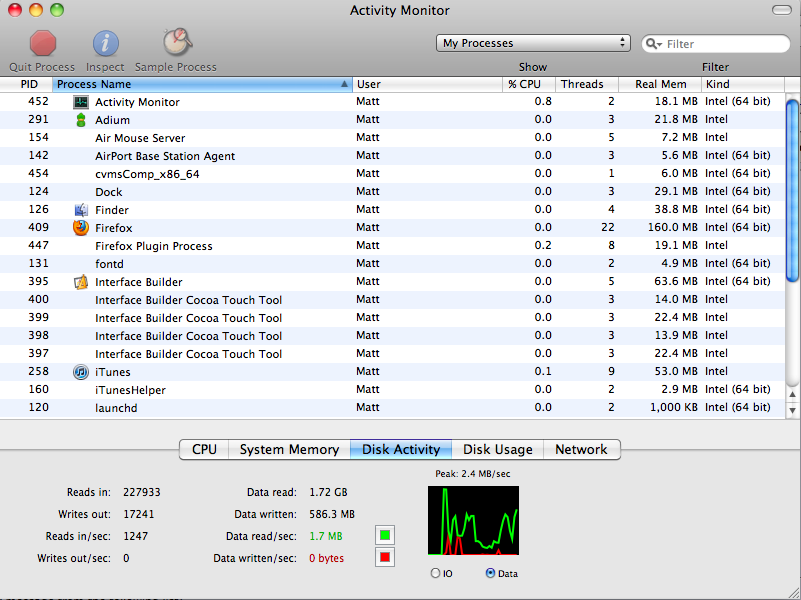
Task: Click the toolbar toggle pill button in title bar
Action: (x=781, y=10)
